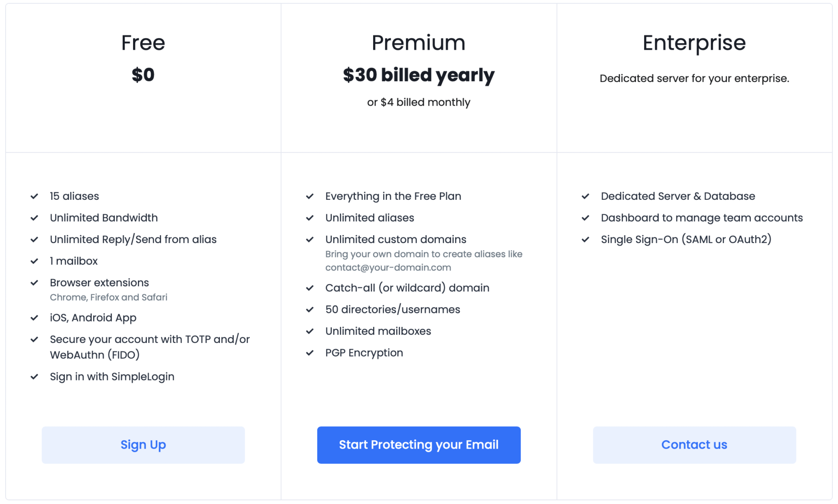Select the Free plan heading
Image resolution: width=838 pixels, height=504 pixels.
click(x=143, y=43)
